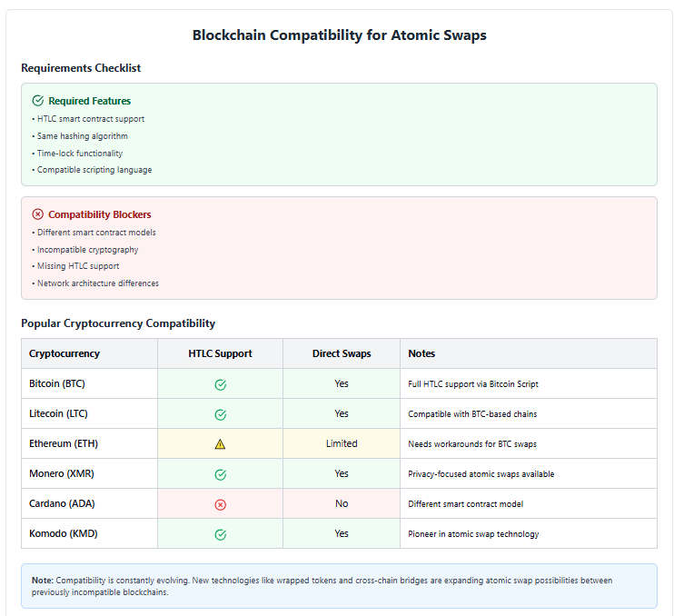This screenshot has height=616, width=674.
Task: Click Required Features heading text
Action: (89, 101)
